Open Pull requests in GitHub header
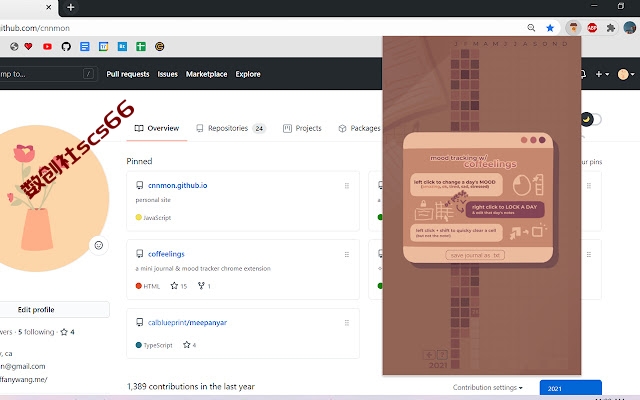 pos(128,74)
